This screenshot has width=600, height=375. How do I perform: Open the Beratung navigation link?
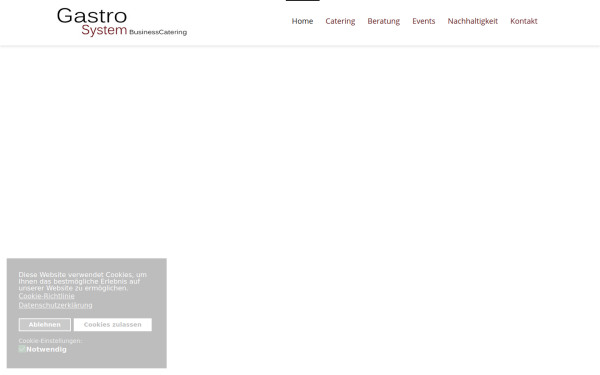point(383,21)
